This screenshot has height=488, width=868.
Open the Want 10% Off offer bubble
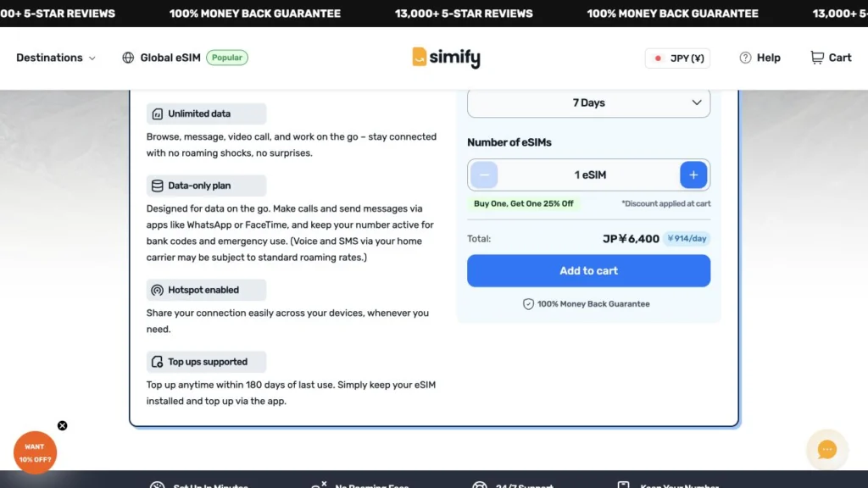[35, 452]
